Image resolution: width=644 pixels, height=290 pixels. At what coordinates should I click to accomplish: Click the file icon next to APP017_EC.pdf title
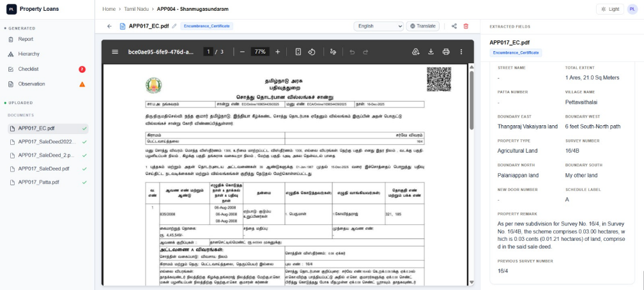tap(123, 26)
